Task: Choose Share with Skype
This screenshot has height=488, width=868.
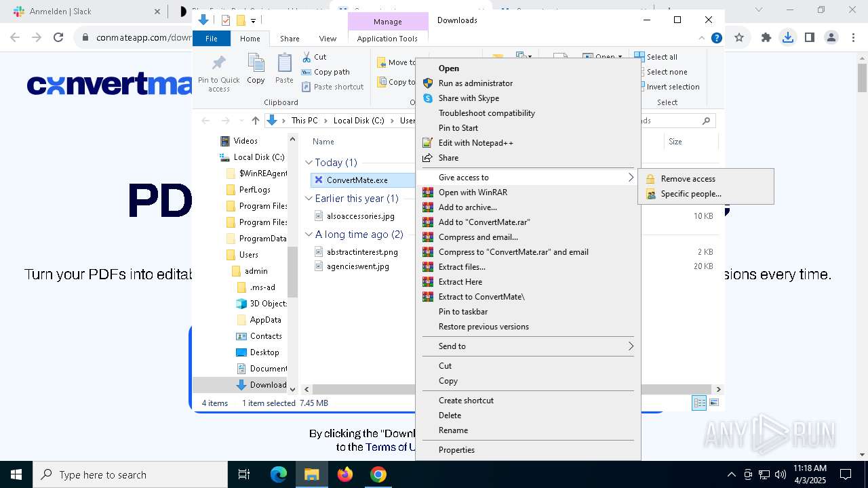Action: (528, 98)
